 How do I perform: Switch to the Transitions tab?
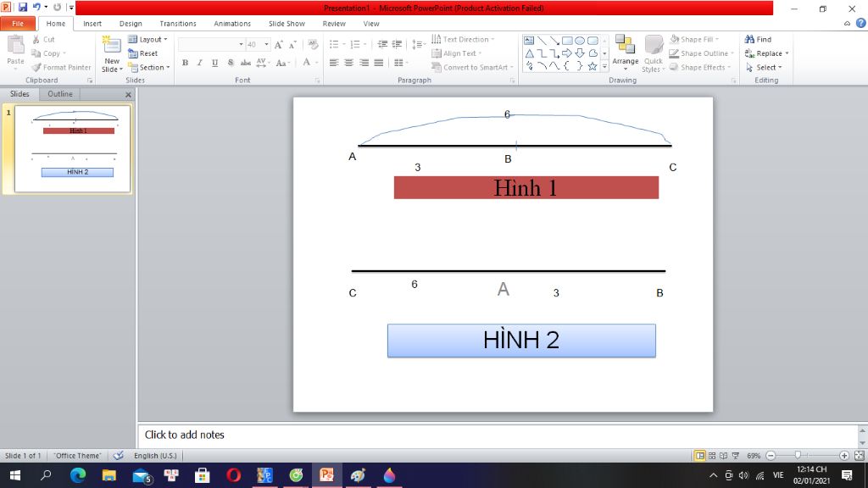pos(178,24)
